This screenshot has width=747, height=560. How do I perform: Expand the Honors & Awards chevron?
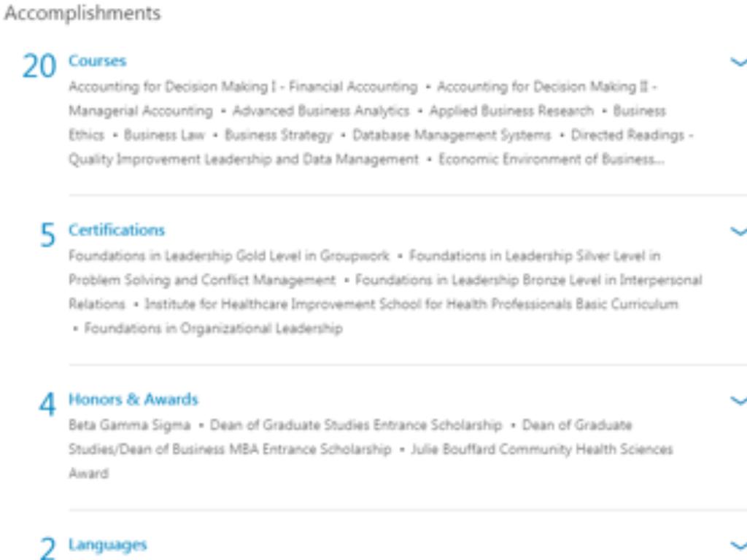(738, 400)
